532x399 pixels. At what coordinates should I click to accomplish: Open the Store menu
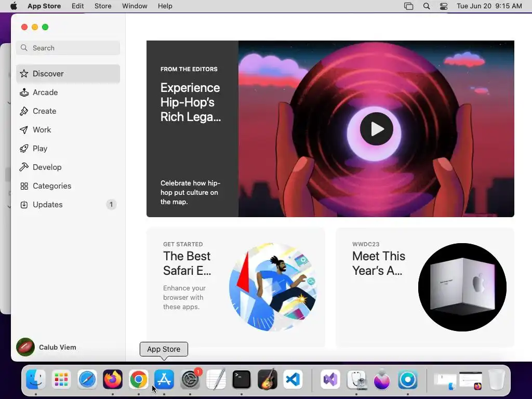pyautogui.click(x=103, y=6)
